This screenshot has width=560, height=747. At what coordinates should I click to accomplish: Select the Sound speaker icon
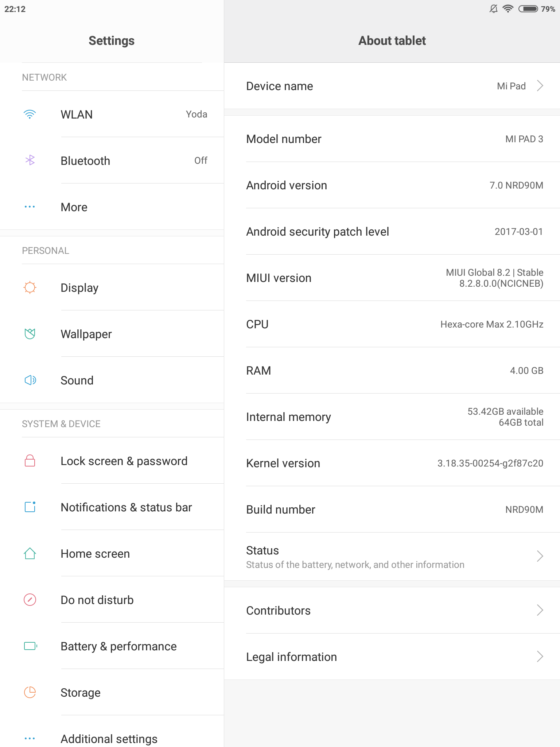tap(30, 380)
